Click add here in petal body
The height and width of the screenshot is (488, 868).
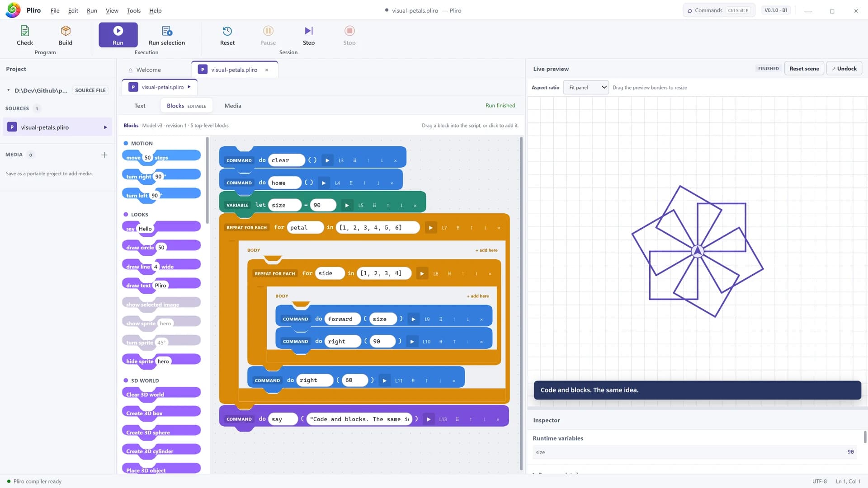pyautogui.click(x=486, y=250)
